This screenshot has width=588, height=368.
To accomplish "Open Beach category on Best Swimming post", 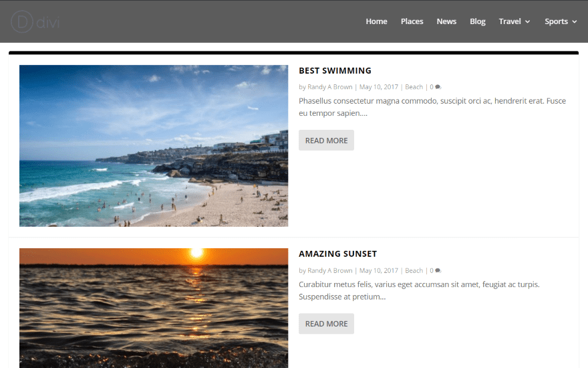I will pyautogui.click(x=414, y=87).
